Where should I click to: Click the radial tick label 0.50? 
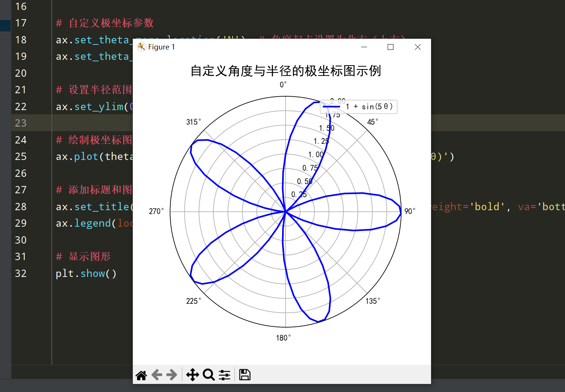tap(305, 181)
